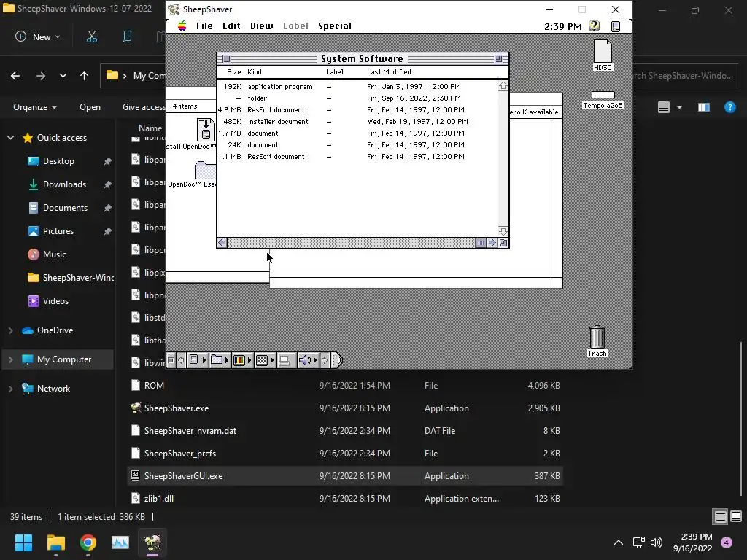This screenshot has height=560, width=747.
Task: Open the Edit menu in SheepShaver
Action: click(231, 26)
